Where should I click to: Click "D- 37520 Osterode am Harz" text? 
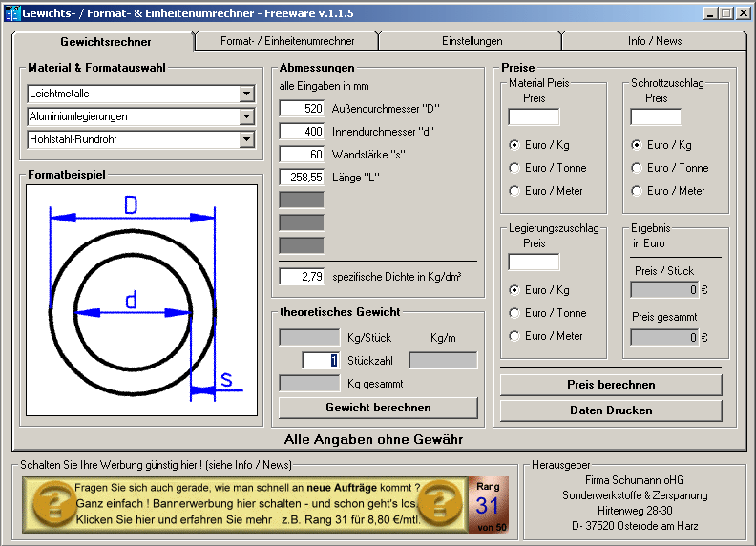635,526
